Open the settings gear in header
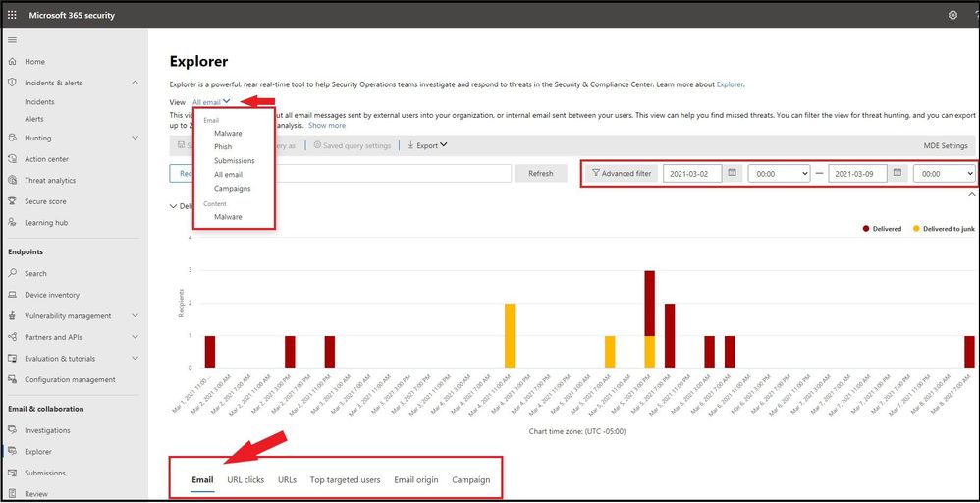This screenshot has width=980, height=503. point(953,15)
